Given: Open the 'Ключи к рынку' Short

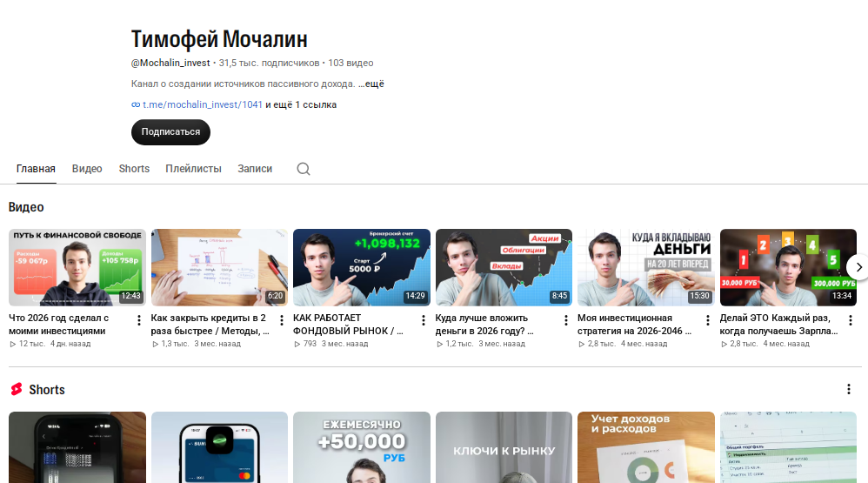Looking at the screenshot, I should 504,447.
